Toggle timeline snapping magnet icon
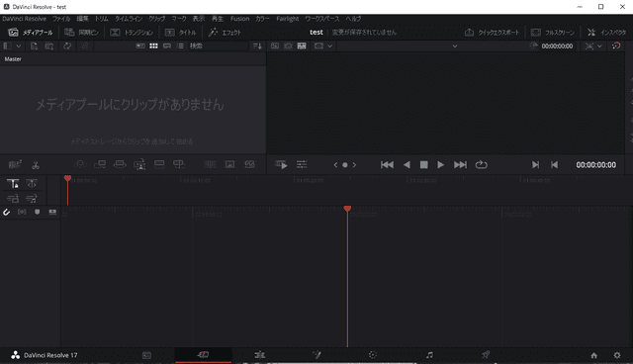633x364 pixels. point(7,212)
